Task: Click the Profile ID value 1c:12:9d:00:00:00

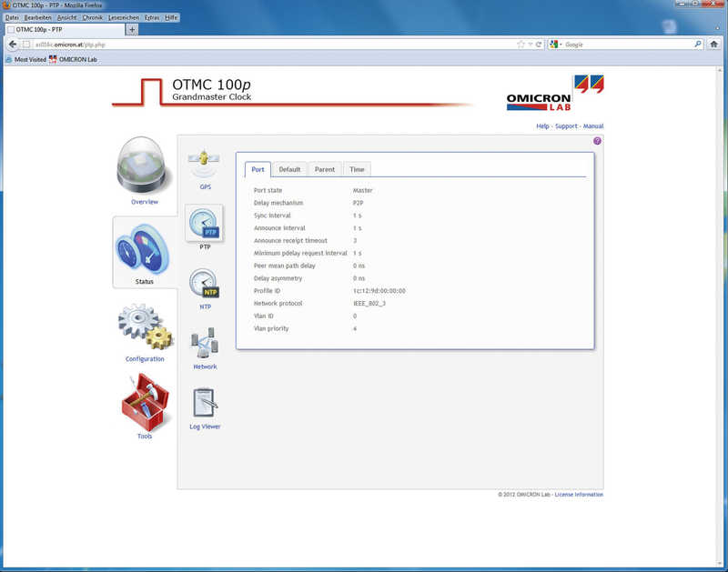Action: tap(379, 291)
